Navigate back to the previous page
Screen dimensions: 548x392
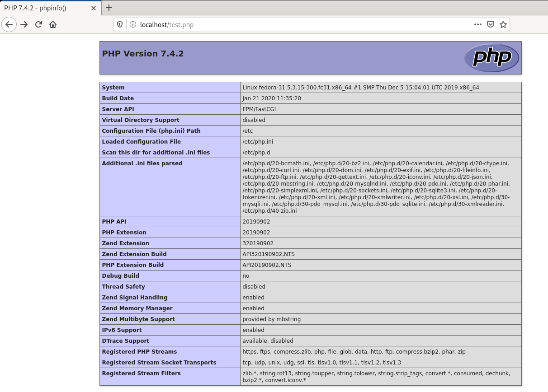pos(9,24)
